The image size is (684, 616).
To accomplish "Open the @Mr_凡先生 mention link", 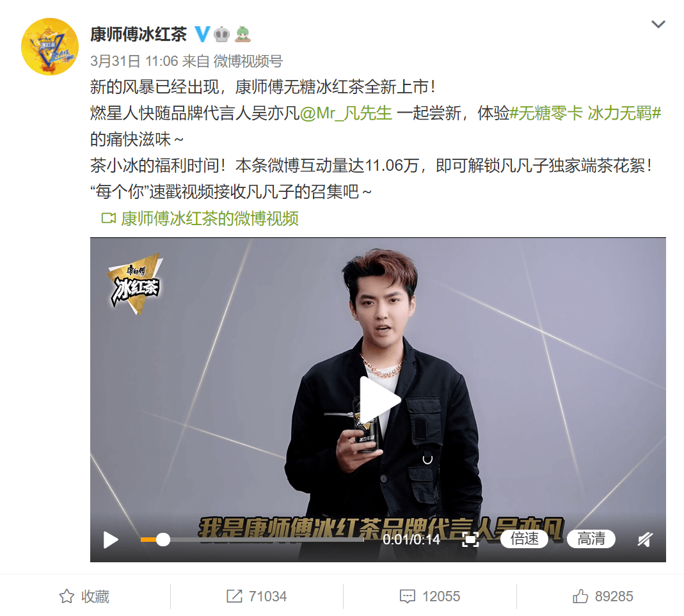I will (346, 113).
